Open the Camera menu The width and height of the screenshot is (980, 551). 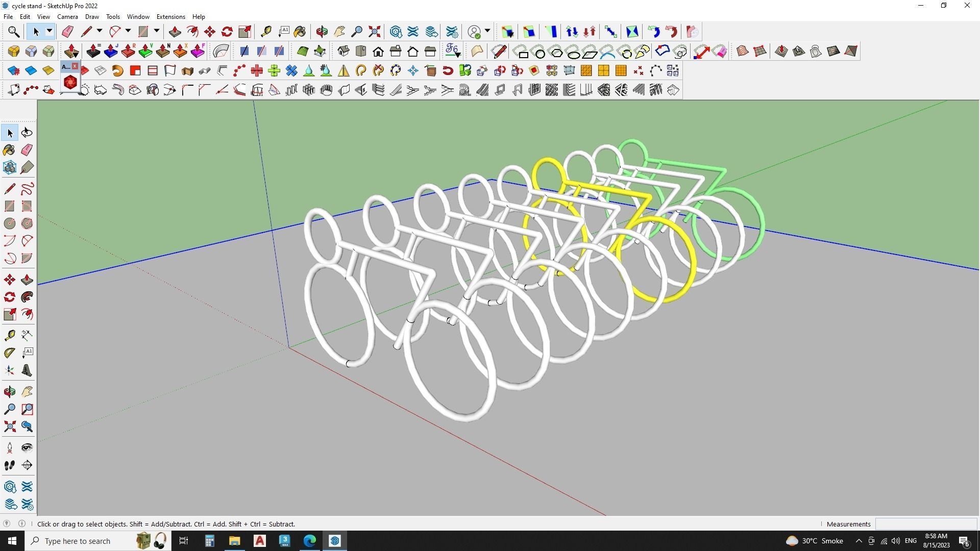point(67,17)
